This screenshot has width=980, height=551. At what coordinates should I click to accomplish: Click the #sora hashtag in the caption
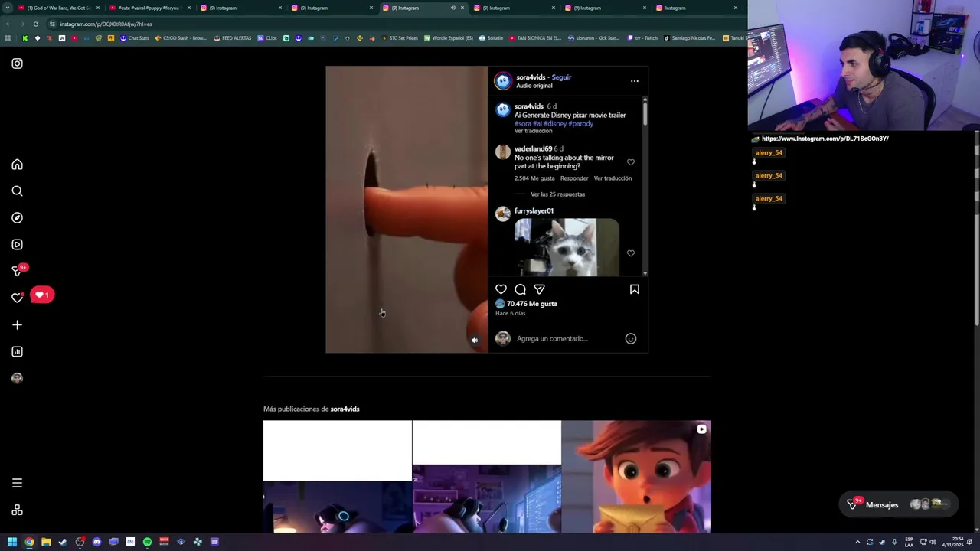[523, 124]
